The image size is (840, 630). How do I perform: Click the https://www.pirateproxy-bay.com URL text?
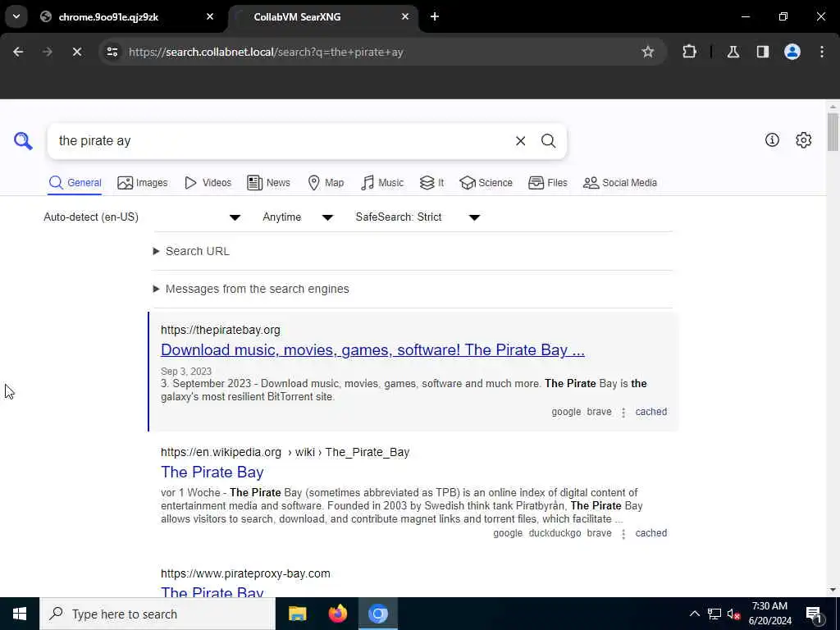[245, 573]
